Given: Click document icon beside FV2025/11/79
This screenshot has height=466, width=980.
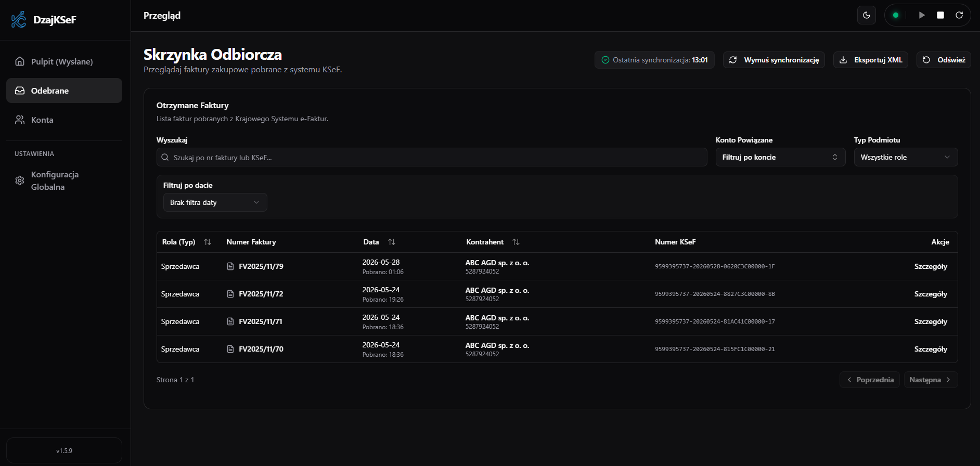Looking at the screenshot, I should tap(230, 266).
